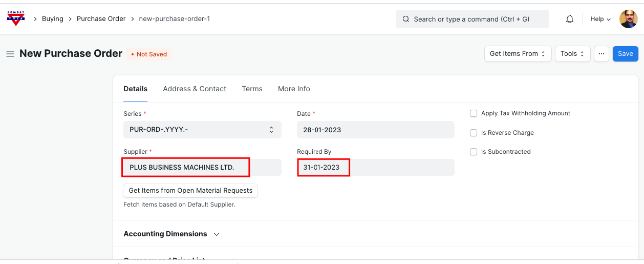
Task: Open the More Info tab
Action: [294, 89]
